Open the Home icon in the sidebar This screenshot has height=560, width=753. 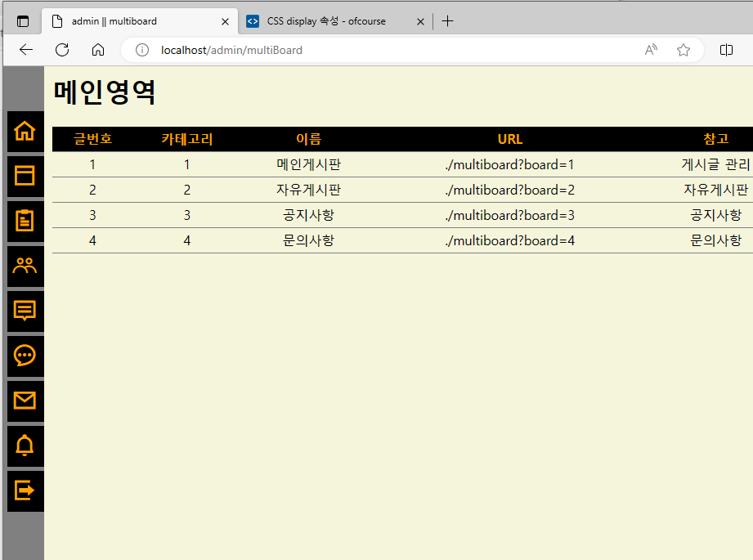pos(25,131)
